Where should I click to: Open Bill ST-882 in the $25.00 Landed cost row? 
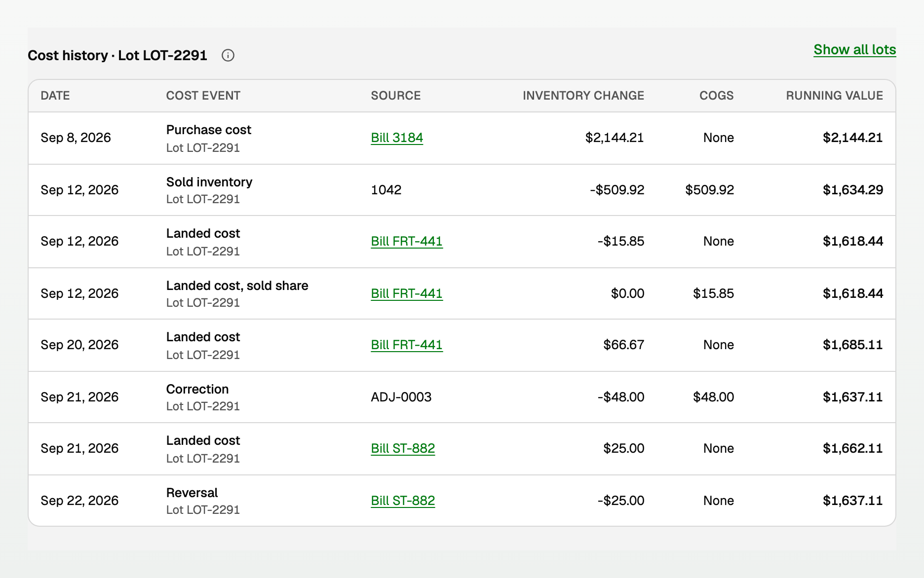[403, 448]
